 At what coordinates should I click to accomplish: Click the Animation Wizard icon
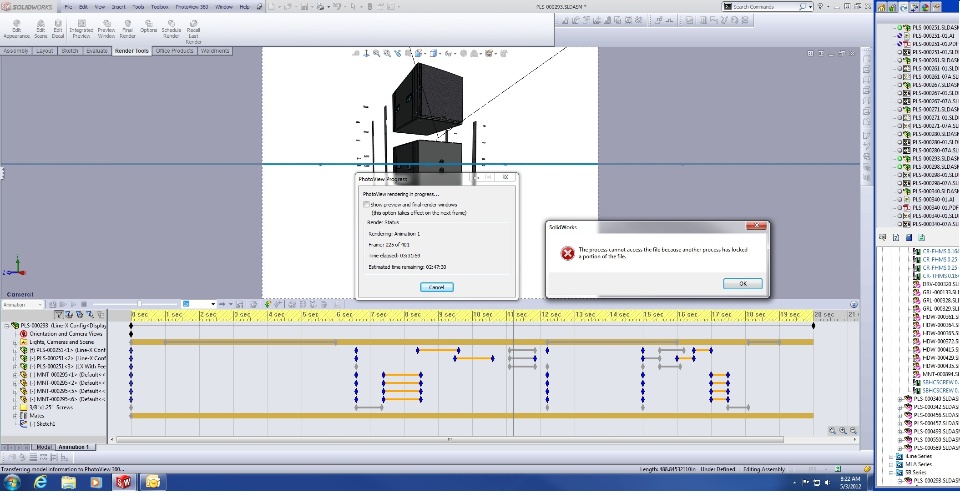point(253,304)
